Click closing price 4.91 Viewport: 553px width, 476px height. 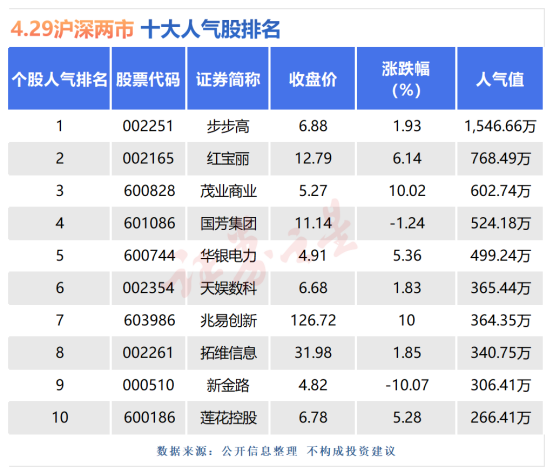pyautogui.click(x=313, y=256)
